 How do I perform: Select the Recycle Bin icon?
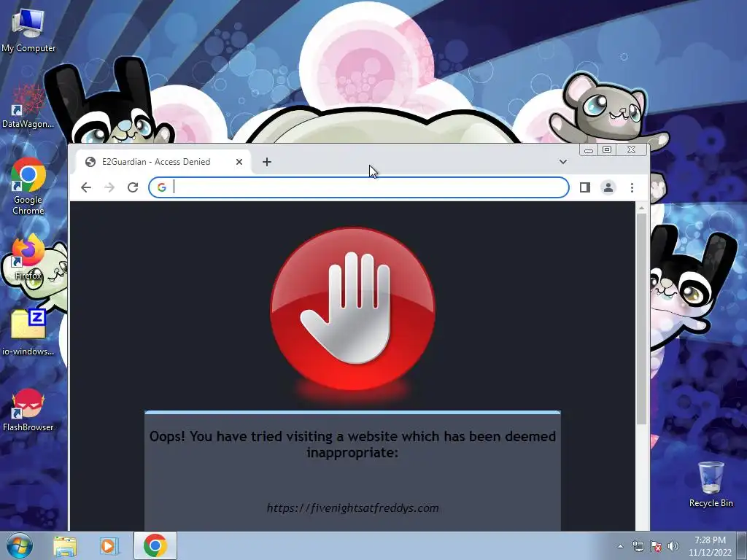tap(711, 484)
